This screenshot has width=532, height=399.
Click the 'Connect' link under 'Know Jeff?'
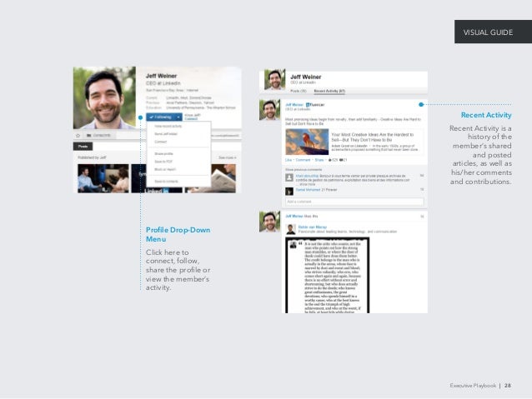tap(191, 119)
